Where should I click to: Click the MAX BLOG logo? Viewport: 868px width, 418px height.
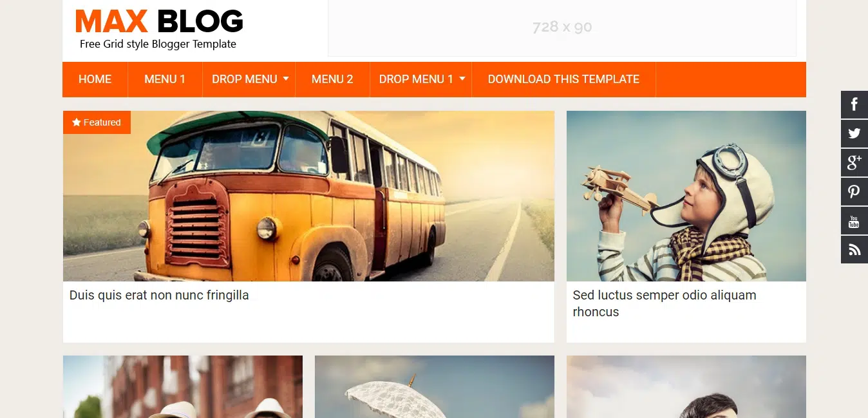(x=159, y=21)
